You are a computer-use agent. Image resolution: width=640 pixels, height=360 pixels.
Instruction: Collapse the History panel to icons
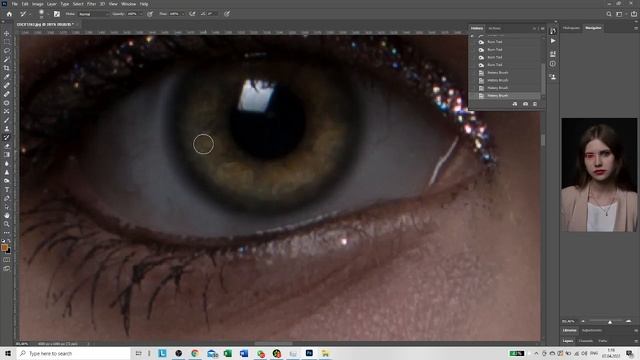tap(535, 29)
